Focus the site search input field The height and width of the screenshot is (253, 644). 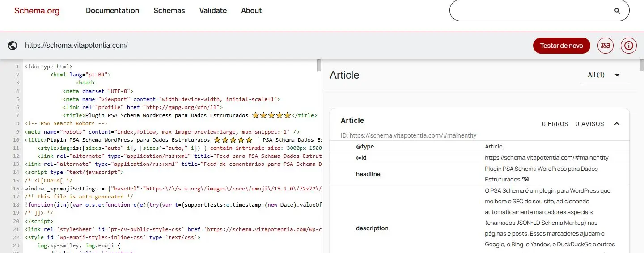539,11
